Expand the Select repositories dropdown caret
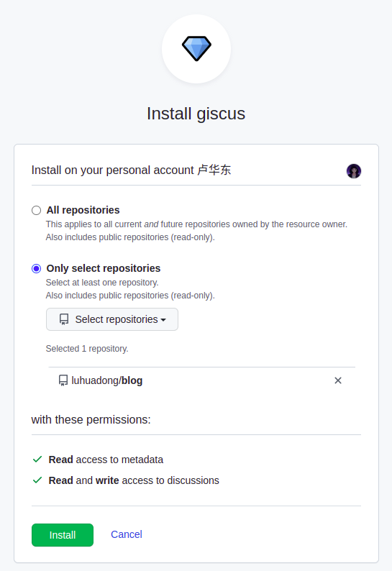 click(x=163, y=320)
